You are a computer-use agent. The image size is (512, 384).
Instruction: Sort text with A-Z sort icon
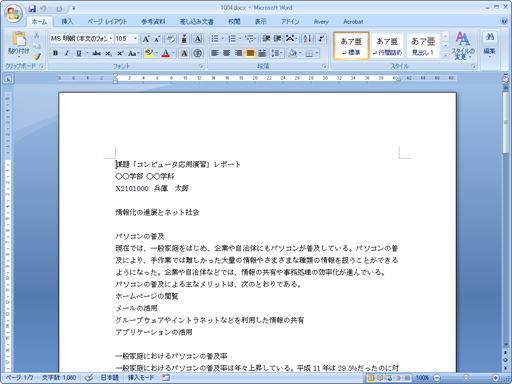pyautogui.click(x=307, y=39)
